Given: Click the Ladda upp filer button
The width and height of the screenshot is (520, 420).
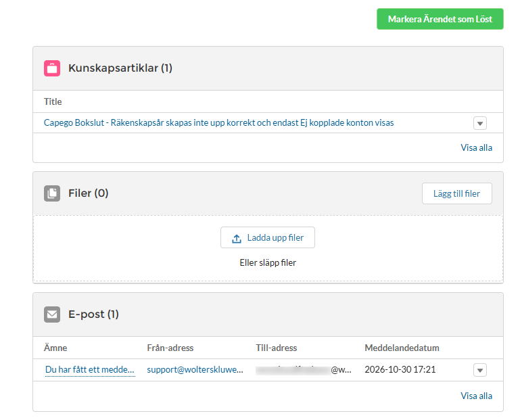Looking at the screenshot, I should click(268, 237).
